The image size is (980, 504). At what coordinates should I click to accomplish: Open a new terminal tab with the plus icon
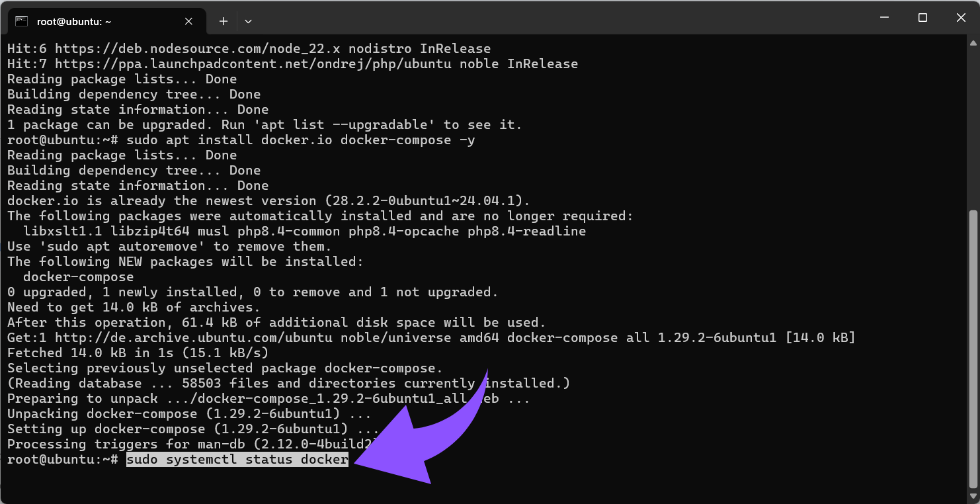[223, 21]
